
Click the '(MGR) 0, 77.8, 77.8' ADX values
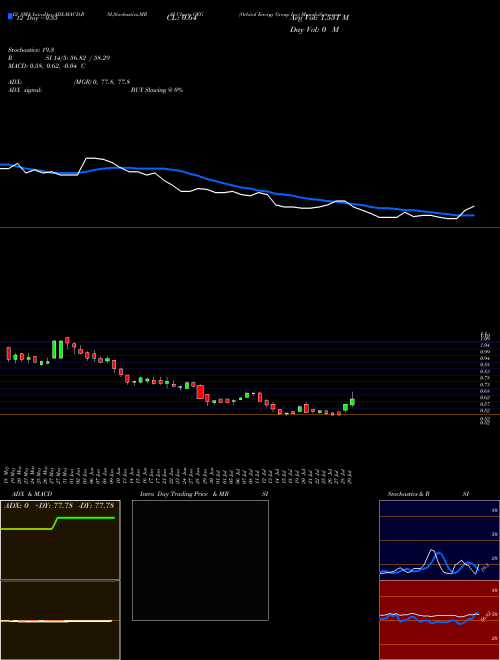click(x=102, y=82)
